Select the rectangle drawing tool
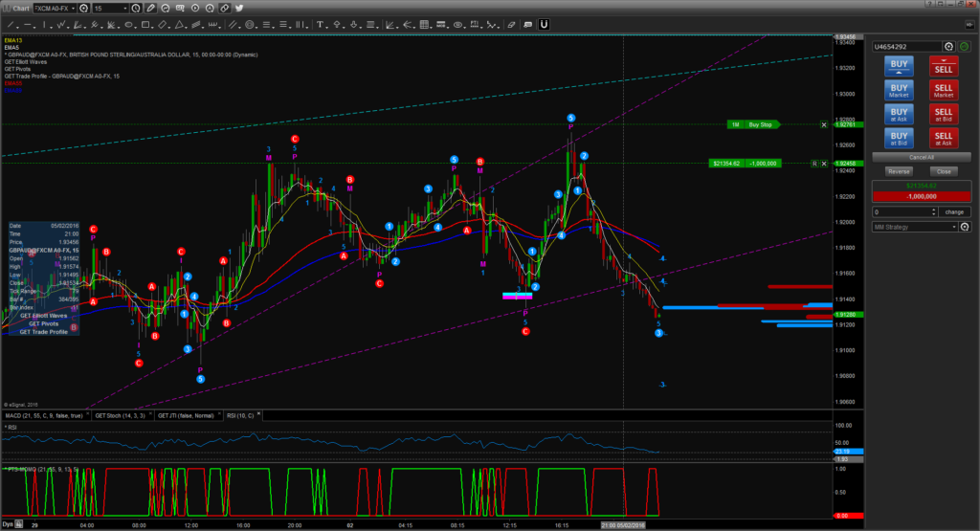 [x=145, y=24]
